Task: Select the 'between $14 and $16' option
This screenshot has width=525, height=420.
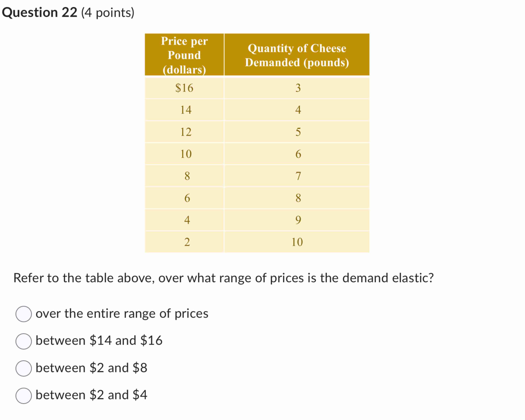Action: [x=24, y=341]
